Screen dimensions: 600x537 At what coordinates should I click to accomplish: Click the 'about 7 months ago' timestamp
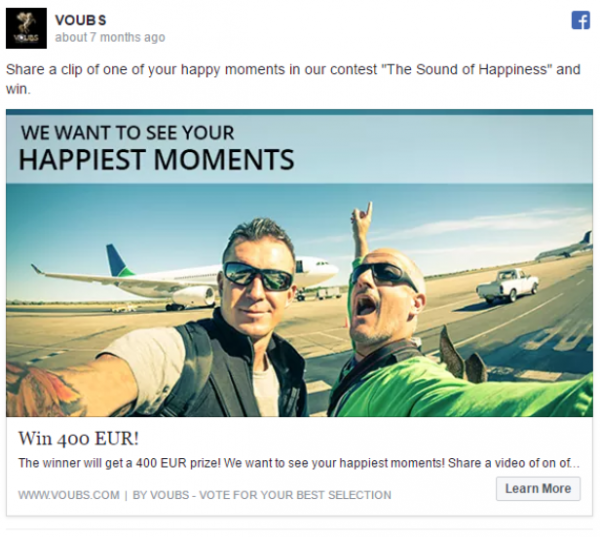coord(110,38)
